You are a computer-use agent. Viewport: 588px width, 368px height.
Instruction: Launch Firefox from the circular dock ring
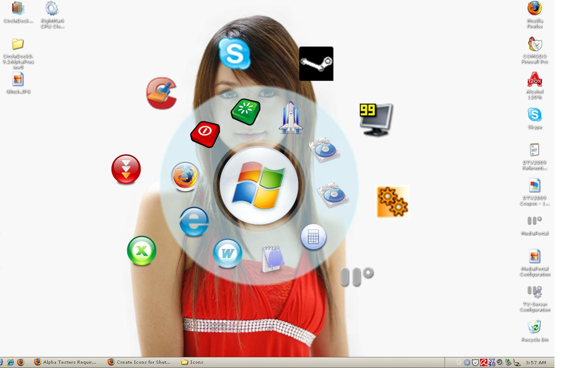click(185, 177)
